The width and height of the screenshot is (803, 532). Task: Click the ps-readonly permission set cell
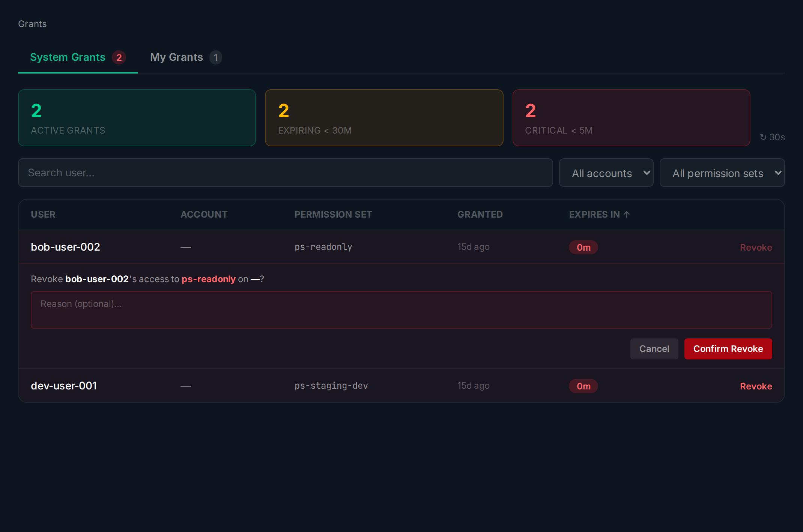(323, 247)
